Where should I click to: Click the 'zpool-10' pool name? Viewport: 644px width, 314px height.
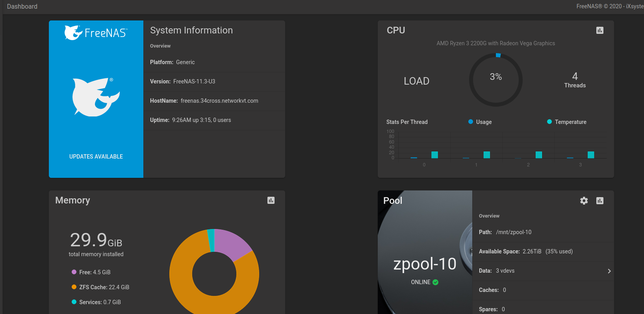425,264
